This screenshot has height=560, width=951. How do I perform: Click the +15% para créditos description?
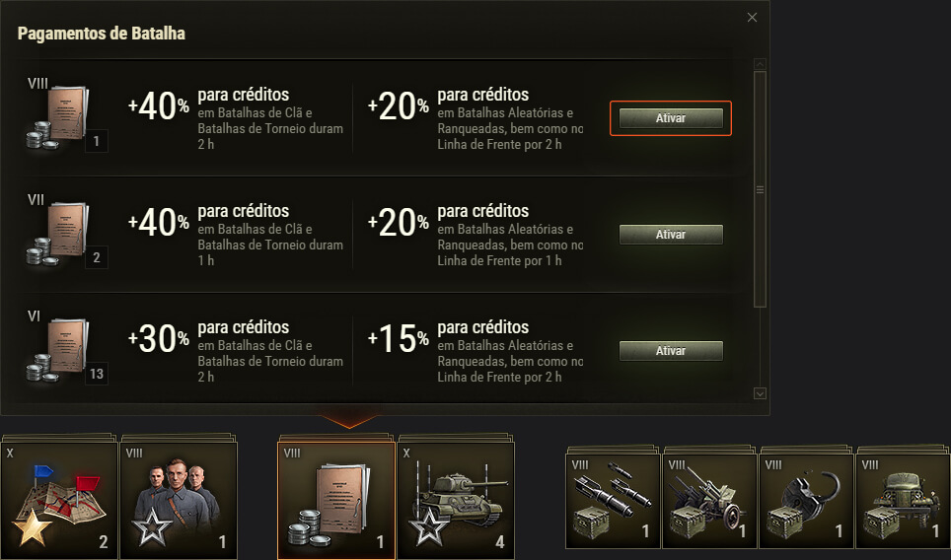pos(475,352)
